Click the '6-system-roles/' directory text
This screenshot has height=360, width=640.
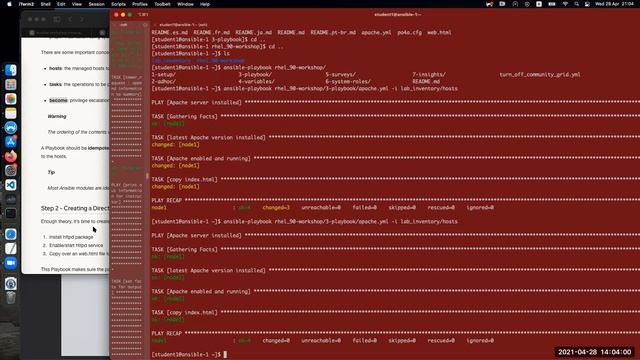coord(348,82)
